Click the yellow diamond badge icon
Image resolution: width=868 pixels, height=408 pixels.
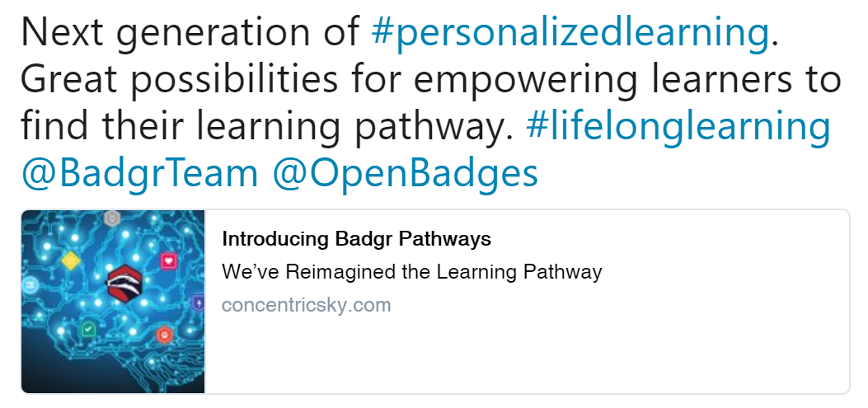pyautogui.click(x=71, y=260)
